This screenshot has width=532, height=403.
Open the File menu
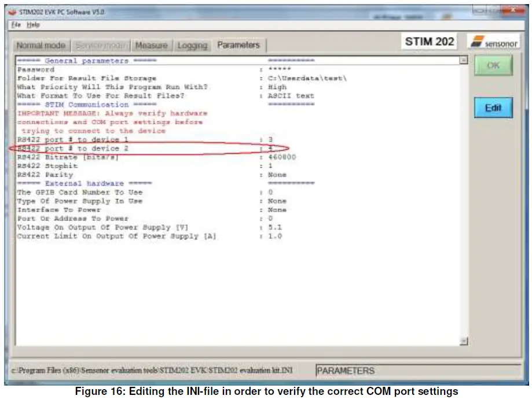pos(16,25)
